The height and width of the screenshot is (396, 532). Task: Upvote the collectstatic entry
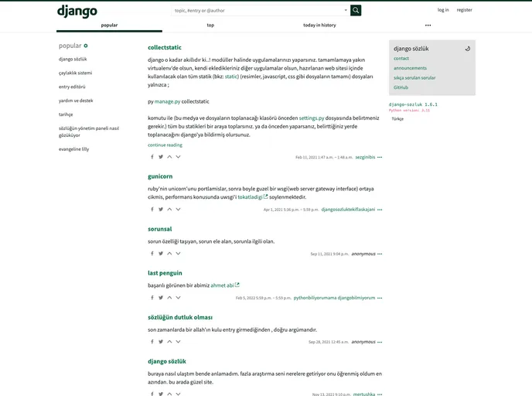click(169, 157)
